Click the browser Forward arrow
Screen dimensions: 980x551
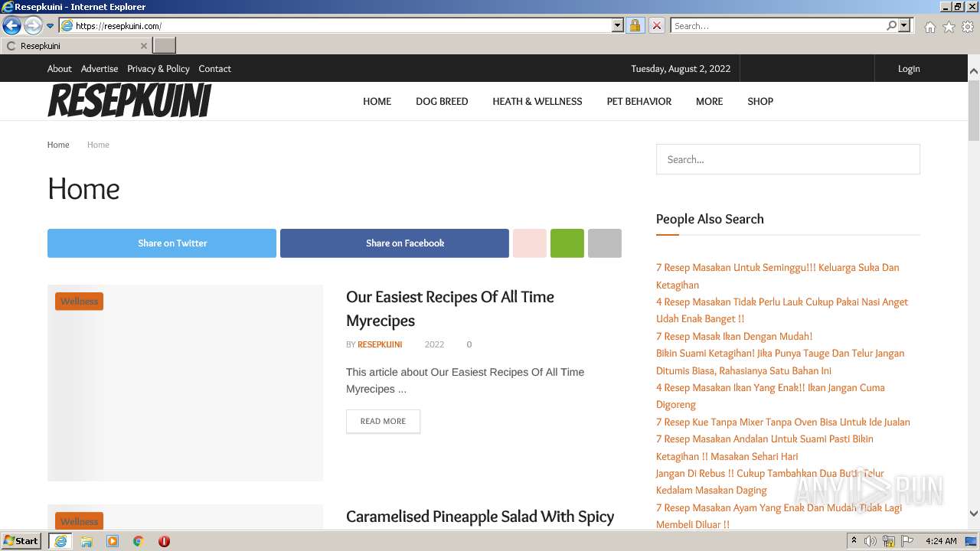33,26
